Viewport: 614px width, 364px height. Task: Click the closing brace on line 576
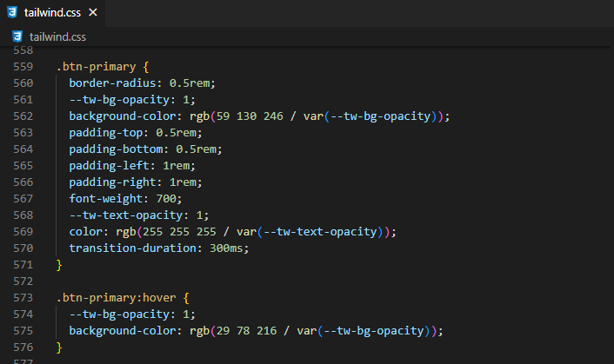[59, 347]
